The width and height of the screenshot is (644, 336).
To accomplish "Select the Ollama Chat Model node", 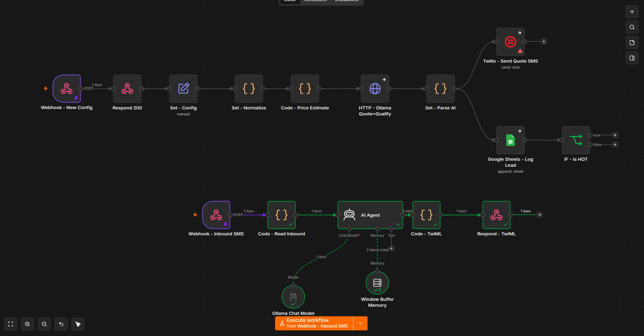I will [x=293, y=297].
